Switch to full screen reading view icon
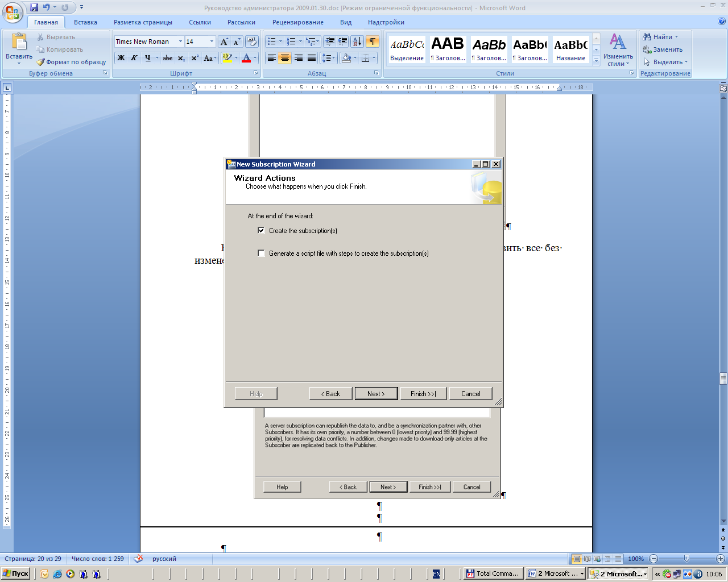This screenshot has width=728, height=582. [587, 559]
